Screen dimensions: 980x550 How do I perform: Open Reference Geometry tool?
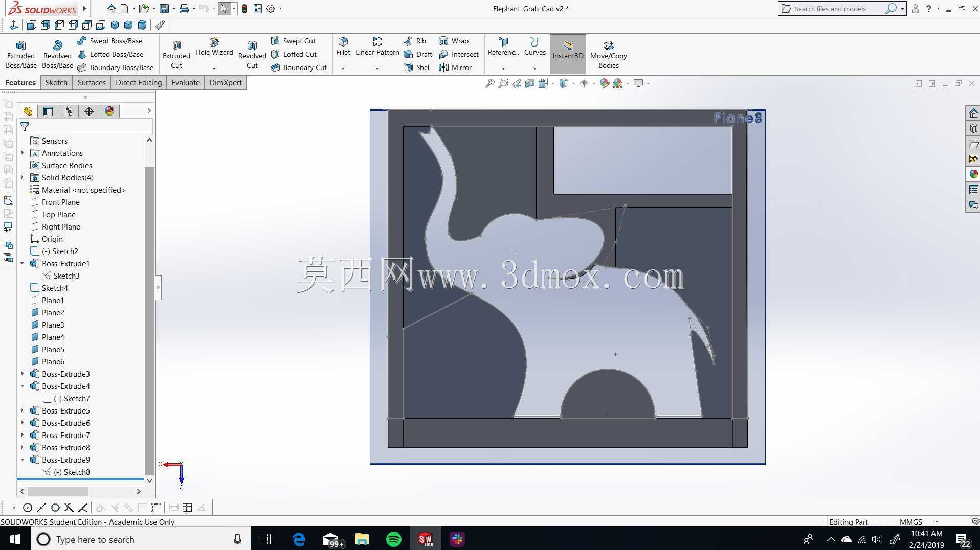click(503, 47)
